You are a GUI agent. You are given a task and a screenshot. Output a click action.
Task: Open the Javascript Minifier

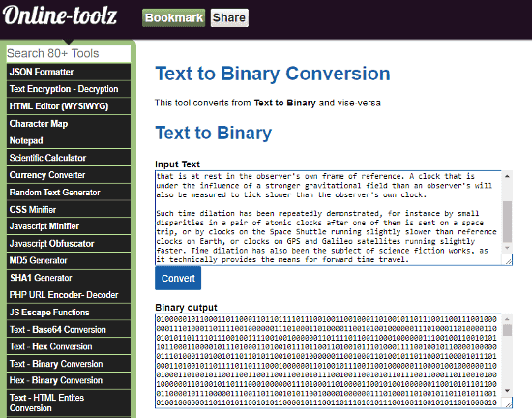pos(69,226)
